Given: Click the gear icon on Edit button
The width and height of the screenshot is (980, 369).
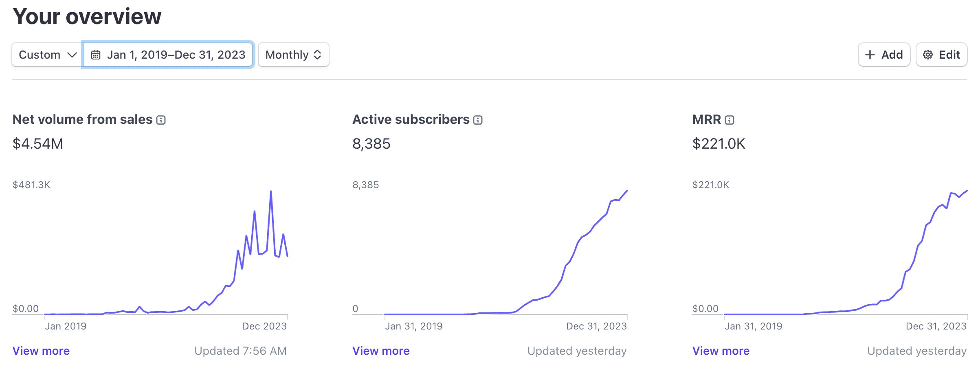Looking at the screenshot, I should (x=928, y=55).
